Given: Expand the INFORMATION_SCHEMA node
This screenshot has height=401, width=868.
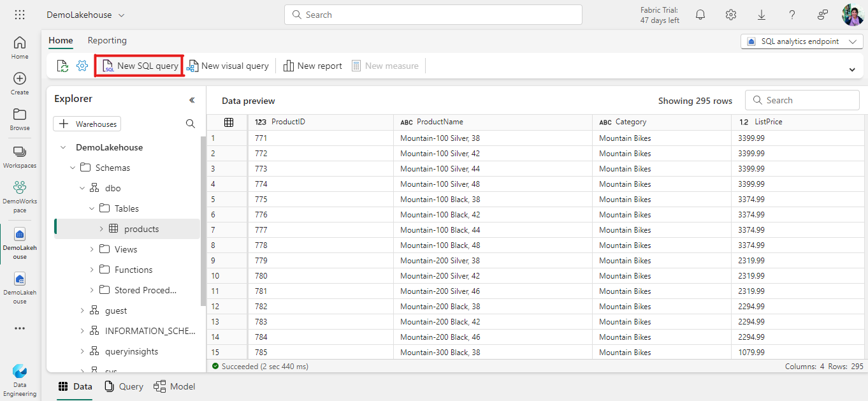Looking at the screenshot, I should (x=82, y=331).
